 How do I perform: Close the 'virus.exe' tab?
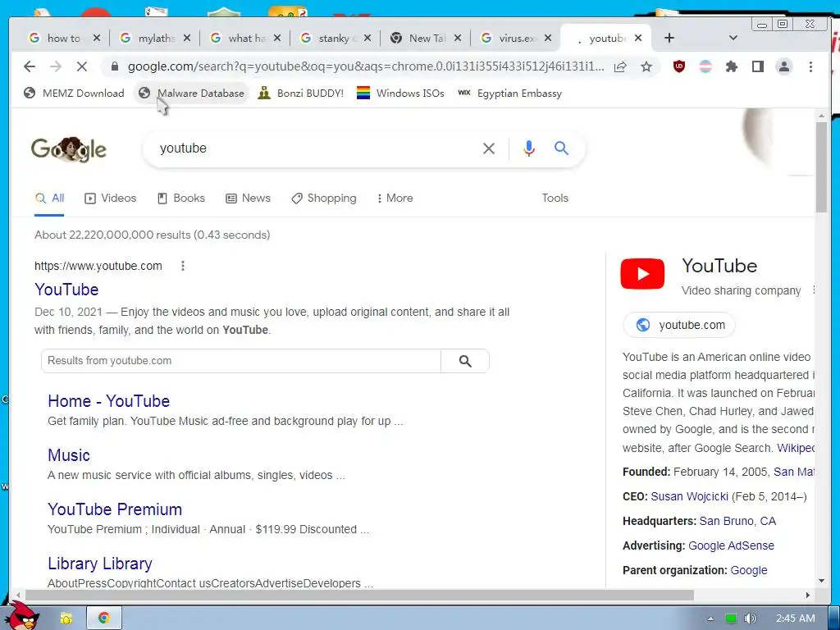[547, 38]
